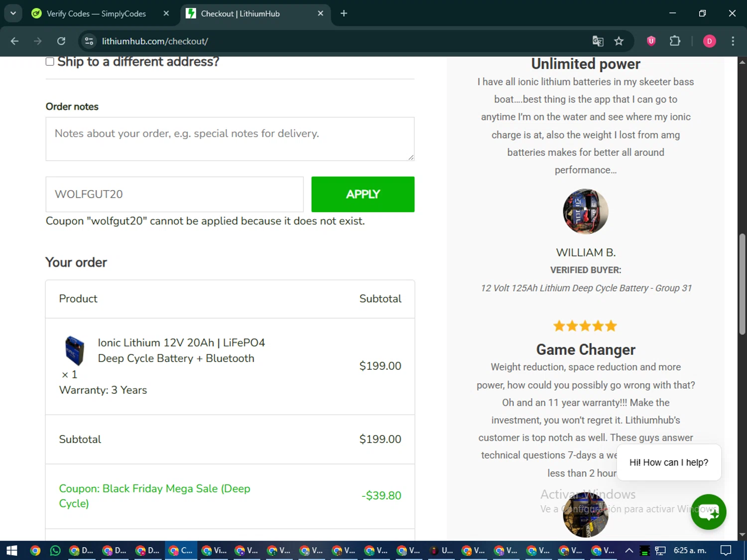Open the 'Vi...' Chrome taskbar window
This screenshot has height=560, width=747.
pos(214,551)
